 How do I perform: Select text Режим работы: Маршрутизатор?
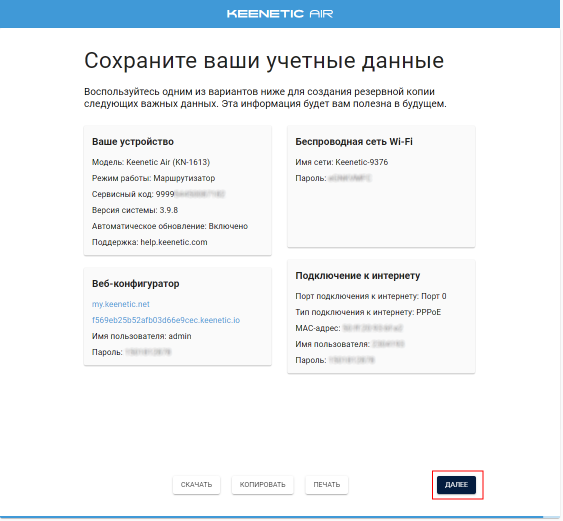[153, 178]
